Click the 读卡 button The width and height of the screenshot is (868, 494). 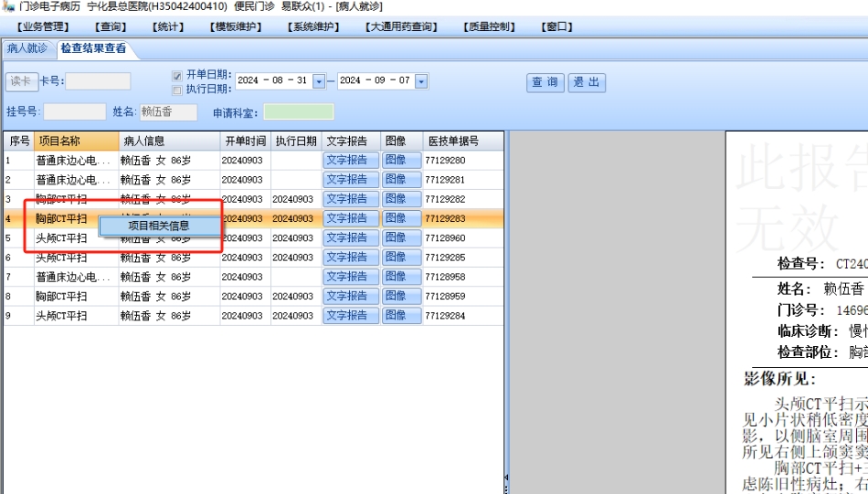click(x=22, y=81)
